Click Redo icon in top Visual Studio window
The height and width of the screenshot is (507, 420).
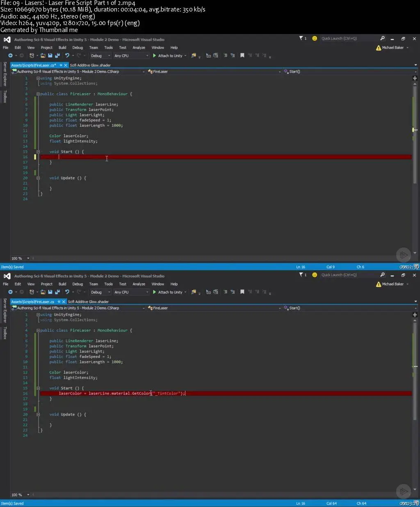pos(79,55)
